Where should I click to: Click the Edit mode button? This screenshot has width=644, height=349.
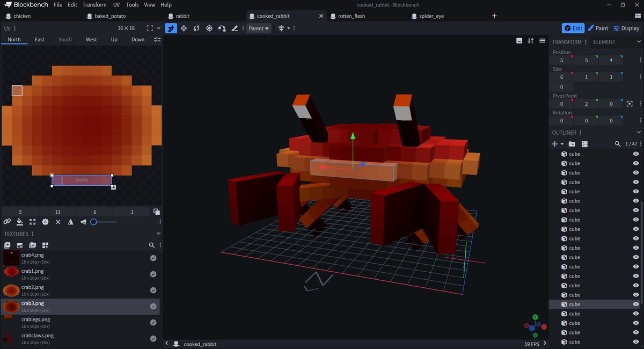click(573, 28)
